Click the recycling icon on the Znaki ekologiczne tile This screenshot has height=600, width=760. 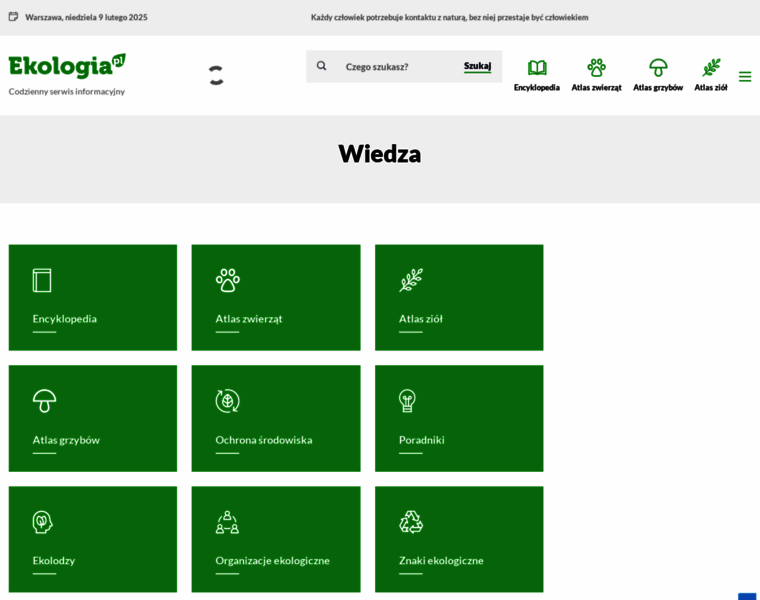(411, 522)
